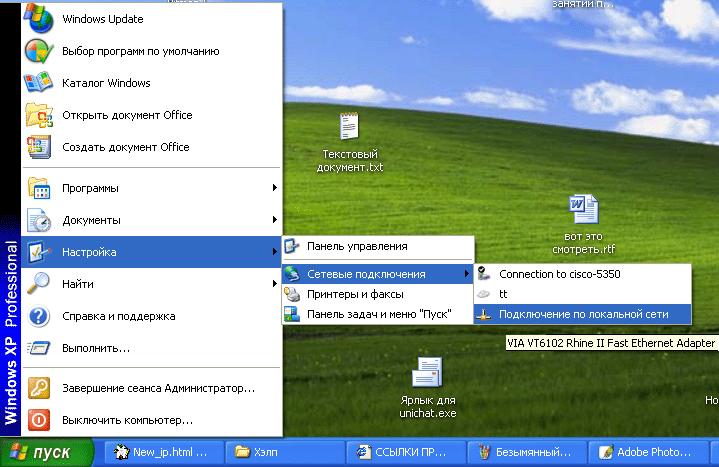Click the Connection to cisco-5350 icon
719x467 pixels.
click(484, 274)
